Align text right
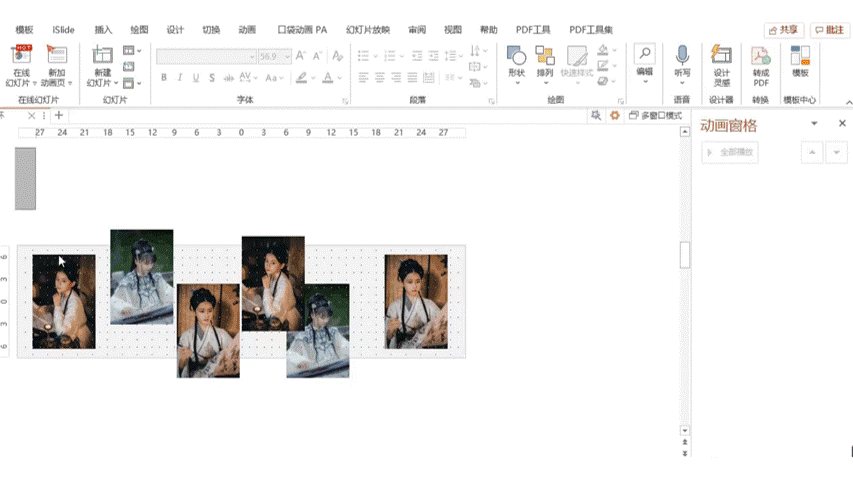This screenshot has width=853, height=480. [x=396, y=78]
